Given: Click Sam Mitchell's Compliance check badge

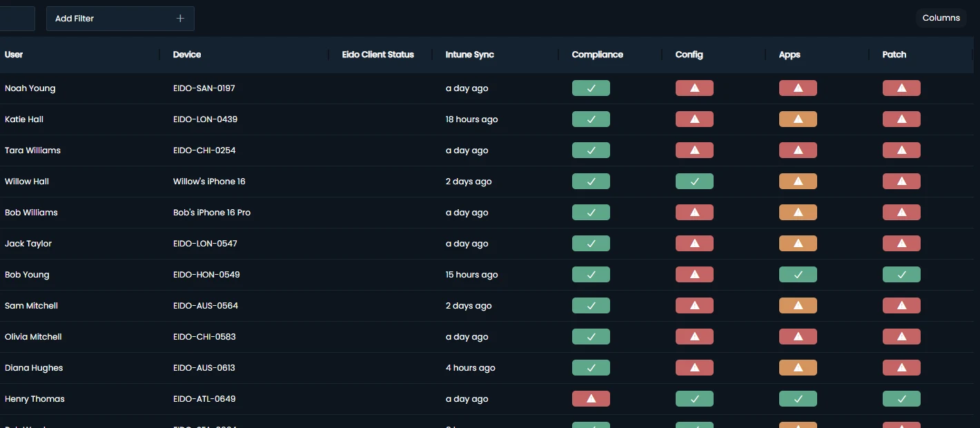Looking at the screenshot, I should pyautogui.click(x=591, y=306).
